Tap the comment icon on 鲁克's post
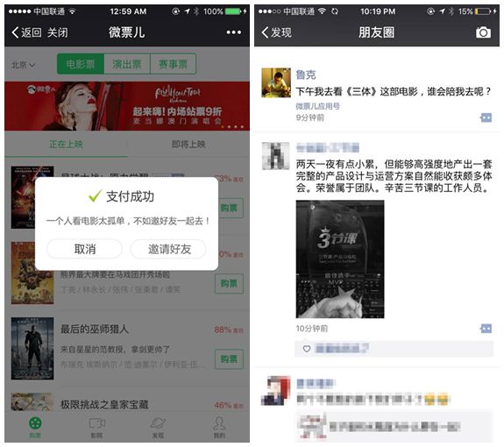504x447 pixels. [x=486, y=117]
